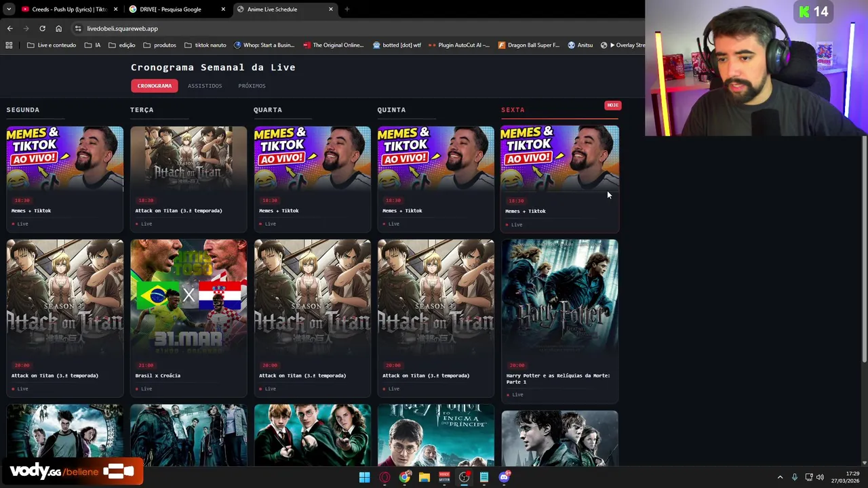Open the Discord taskbar icon
The width and height of the screenshot is (868, 488).
(x=504, y=477)
